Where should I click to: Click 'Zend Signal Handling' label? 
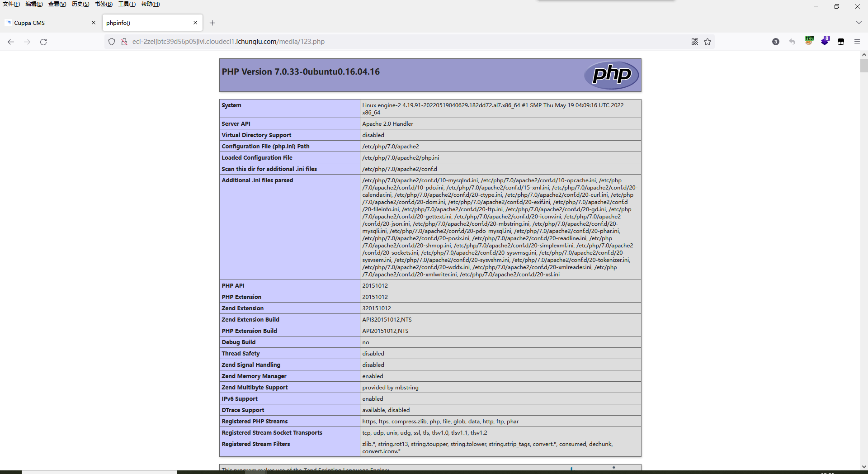tap(251, 365)
